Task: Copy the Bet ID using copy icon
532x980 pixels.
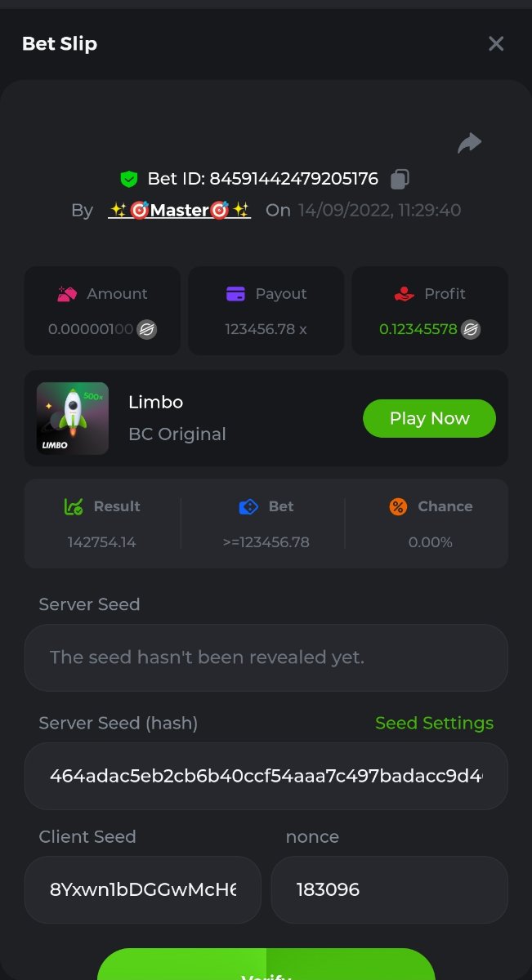Action: (x=400, y=178)
